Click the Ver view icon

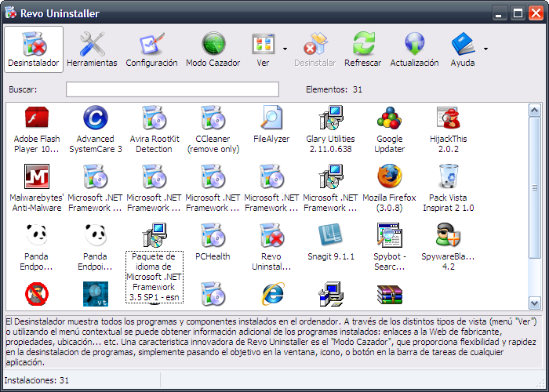click(264, 49)
